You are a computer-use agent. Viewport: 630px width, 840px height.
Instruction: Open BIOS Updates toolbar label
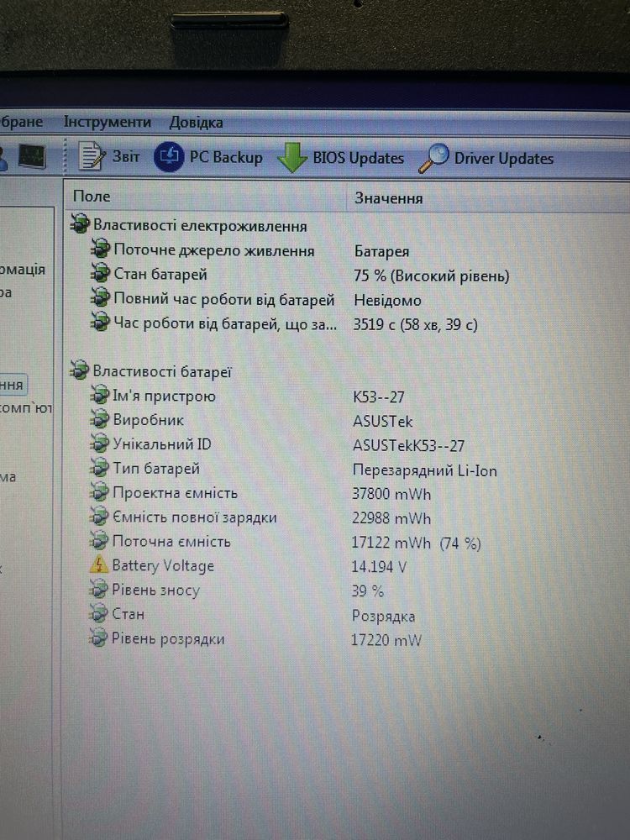pos(359,158)
